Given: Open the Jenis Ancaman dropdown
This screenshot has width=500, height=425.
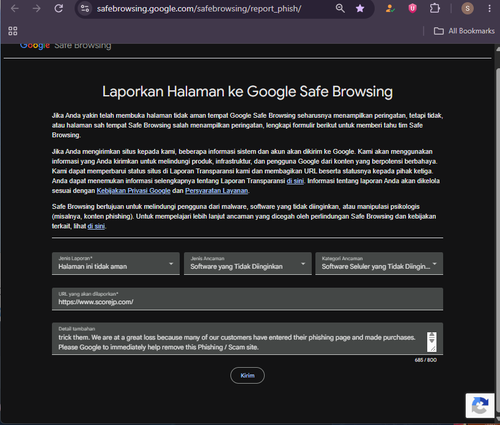Looking at the screenshot, I should pos(248,263).
